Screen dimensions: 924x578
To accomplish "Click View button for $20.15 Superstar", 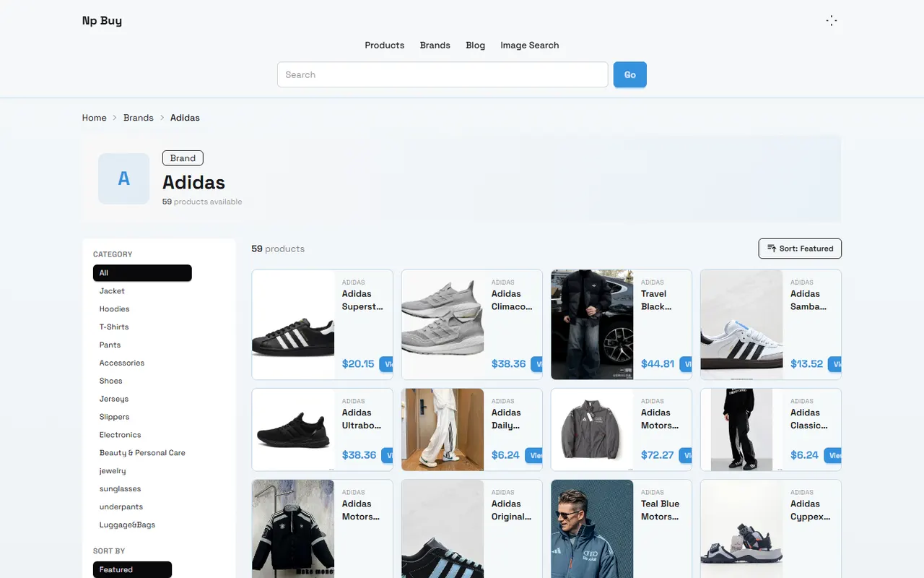I will tap(387, 364).
